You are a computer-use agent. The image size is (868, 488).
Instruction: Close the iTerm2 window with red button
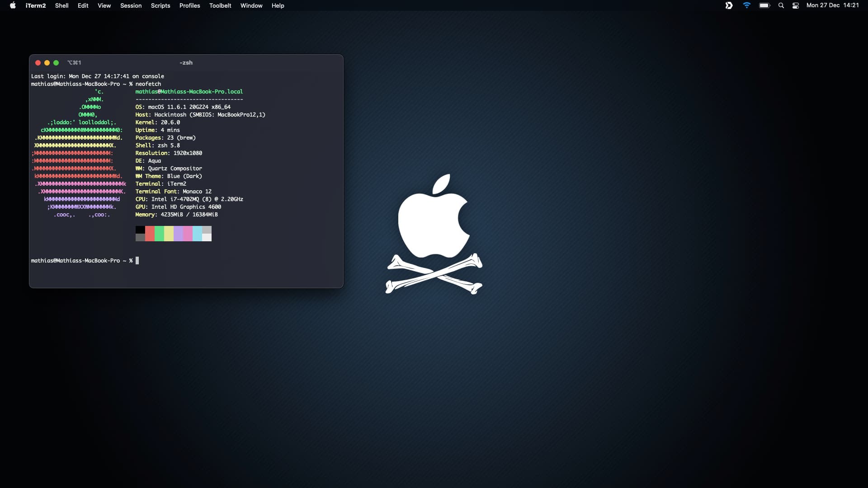[x=38, y=63]
